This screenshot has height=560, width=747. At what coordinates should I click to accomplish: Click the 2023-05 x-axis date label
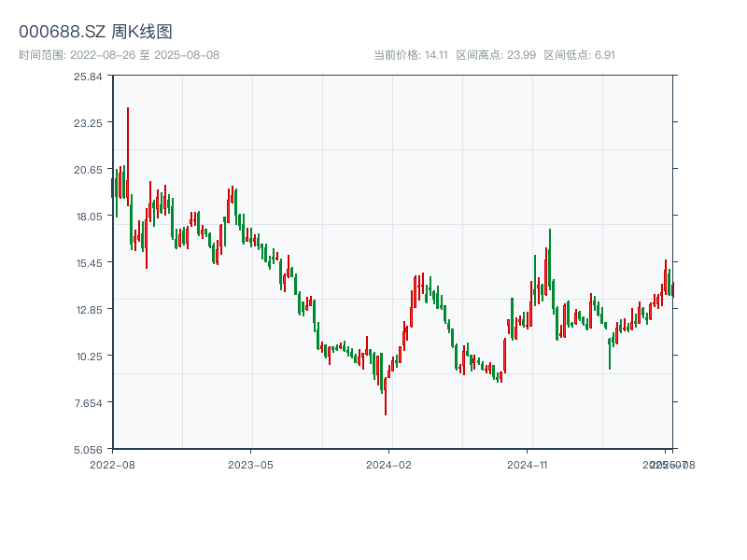tap(250, 464)
